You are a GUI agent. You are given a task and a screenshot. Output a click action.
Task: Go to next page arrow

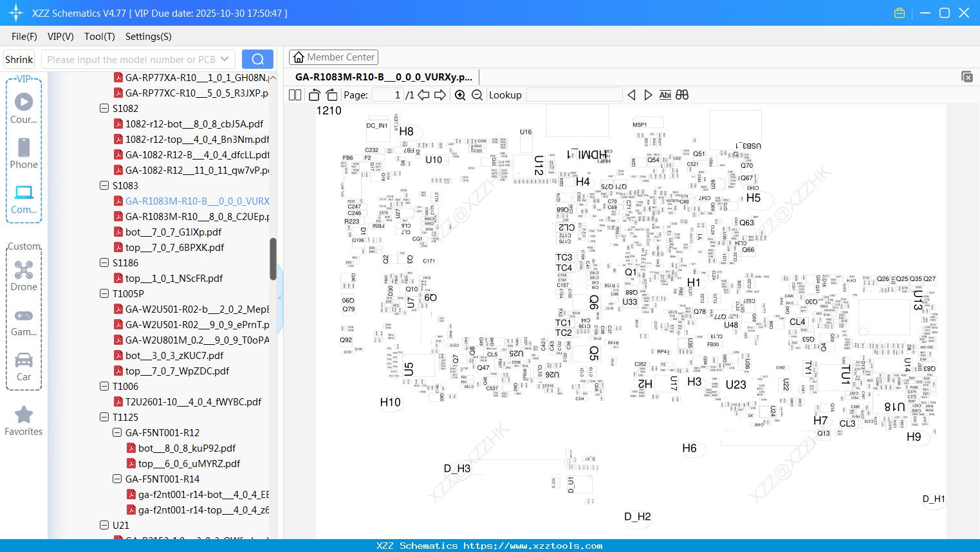(x=440, y=95)
